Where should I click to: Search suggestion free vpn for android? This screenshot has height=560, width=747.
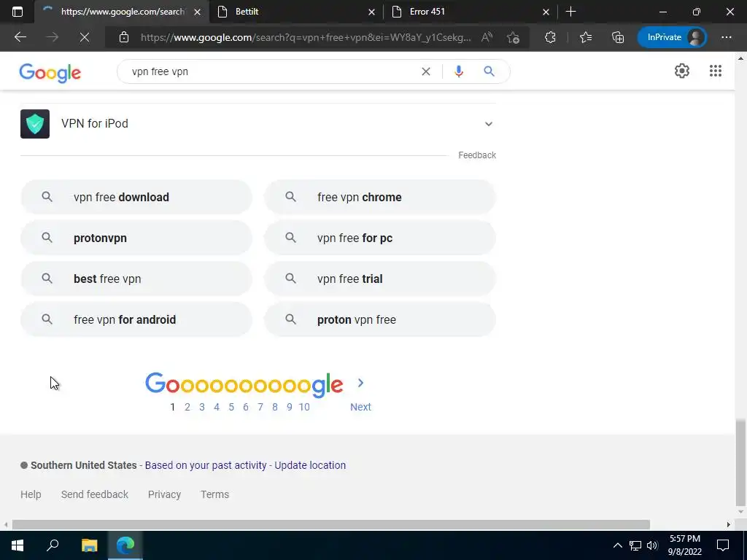(136, 319)
